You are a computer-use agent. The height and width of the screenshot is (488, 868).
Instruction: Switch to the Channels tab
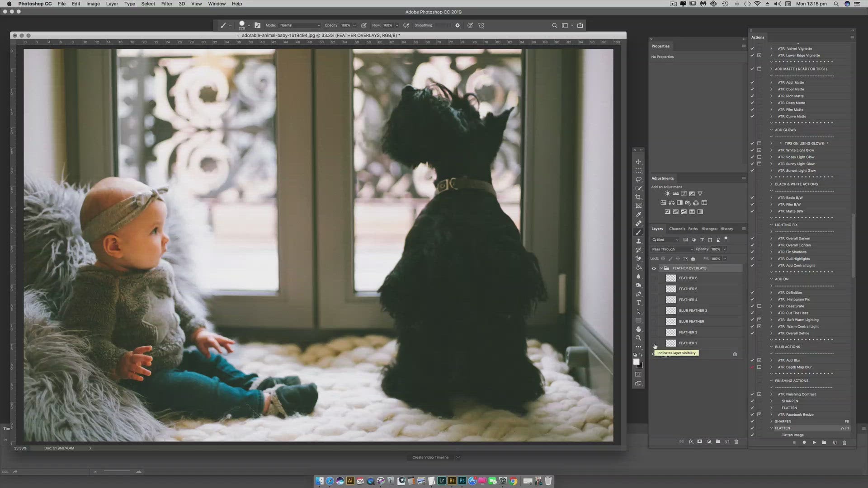(x=677, y=229)
